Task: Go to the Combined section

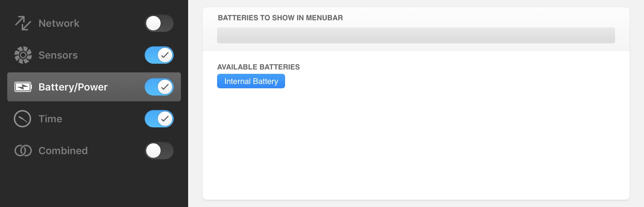Action: tap(63, 151)
